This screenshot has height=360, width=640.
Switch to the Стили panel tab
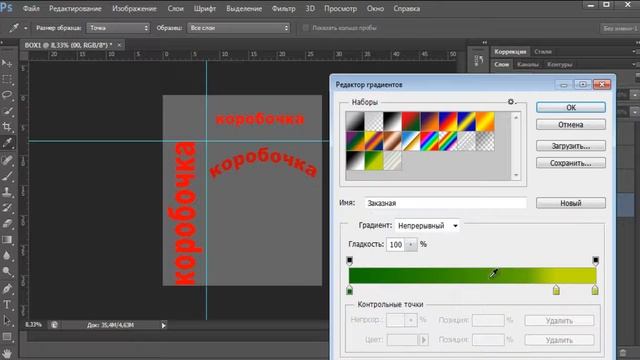(x=543, y=52)
